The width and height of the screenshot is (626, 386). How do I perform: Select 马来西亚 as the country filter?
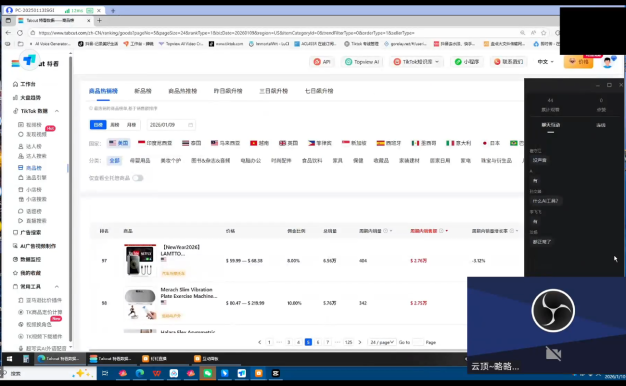point(226,143)
